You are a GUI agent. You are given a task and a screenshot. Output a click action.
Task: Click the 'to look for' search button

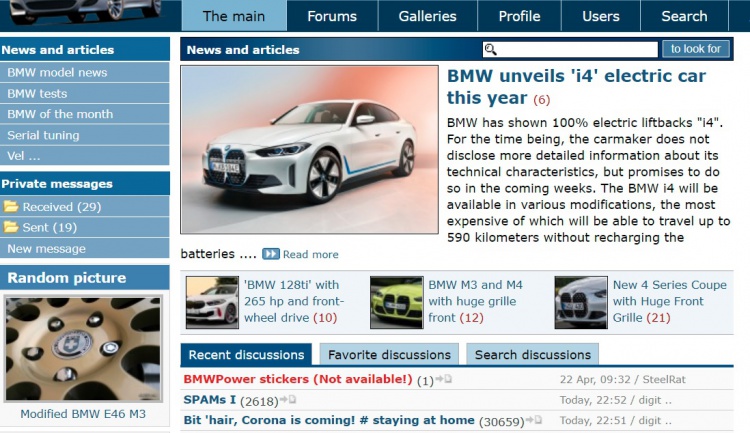click(x=696, y=49)
